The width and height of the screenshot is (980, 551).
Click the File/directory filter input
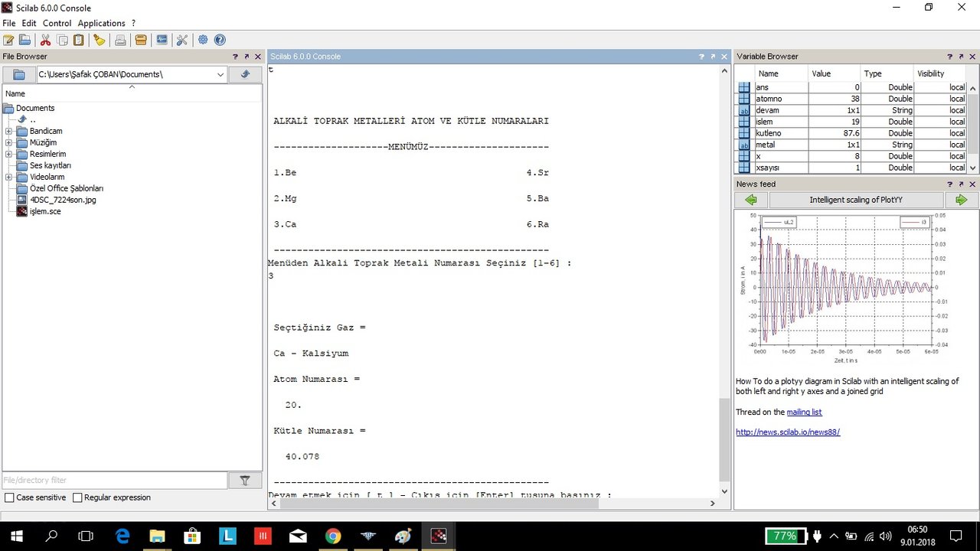point(115,481)
